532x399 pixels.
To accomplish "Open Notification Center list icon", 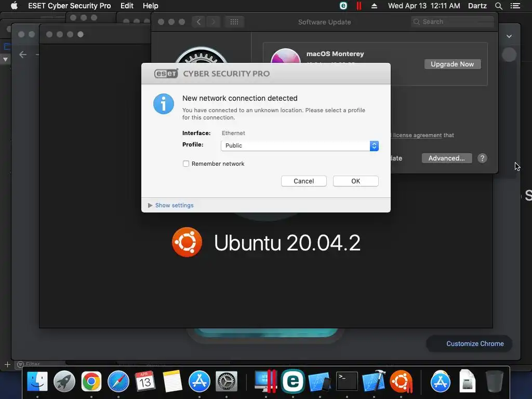I will 515,6.
